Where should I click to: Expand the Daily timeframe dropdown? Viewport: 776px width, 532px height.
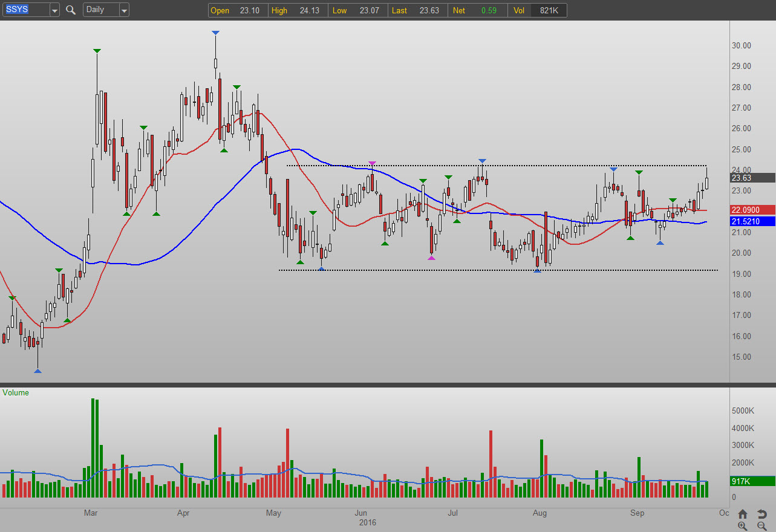tap(123, 10)
